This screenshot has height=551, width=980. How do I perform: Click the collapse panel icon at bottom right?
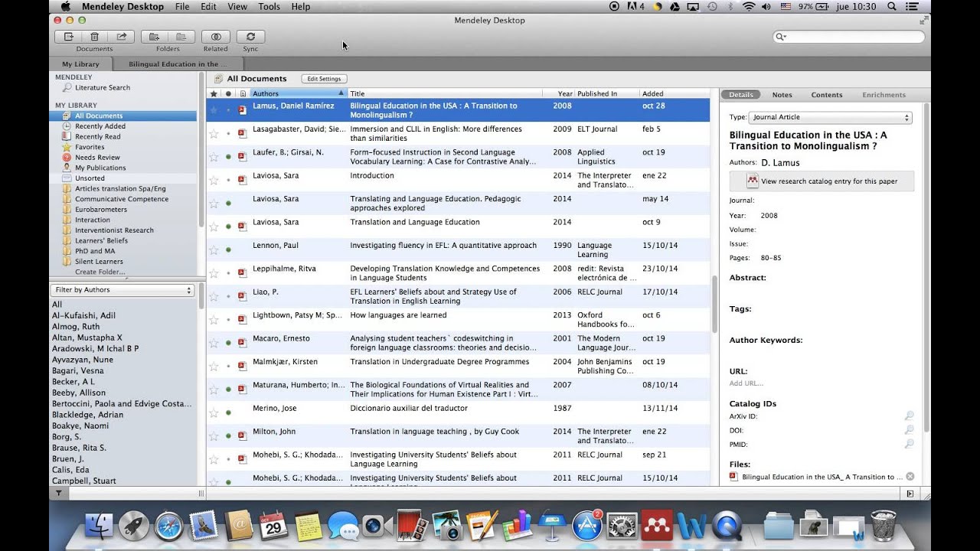pos(910,494)
